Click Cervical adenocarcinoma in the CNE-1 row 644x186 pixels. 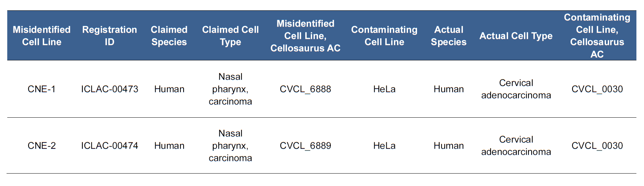[x=516, y=89]
